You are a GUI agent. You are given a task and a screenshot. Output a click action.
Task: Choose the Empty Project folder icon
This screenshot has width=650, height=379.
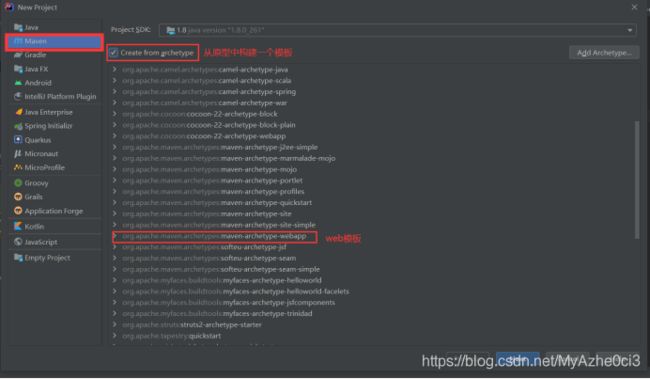pyautogui.click(x=18, y=258)
